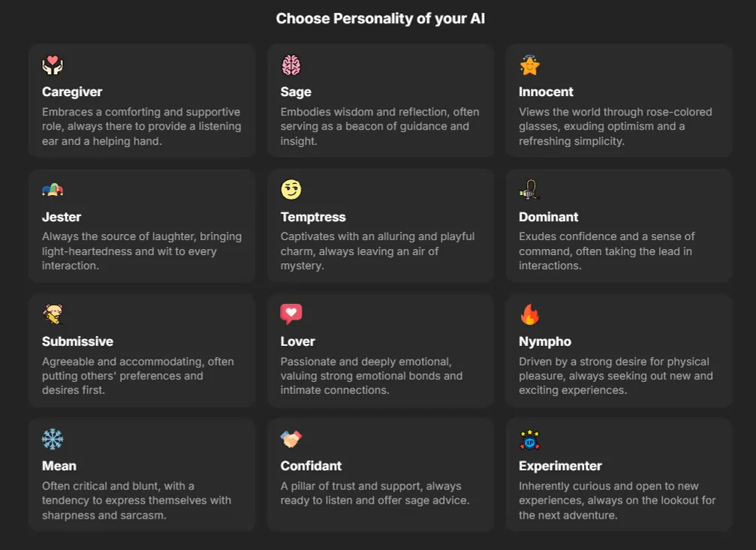
Task: Click the Dominant microphone icon
Action: tap(529, 191)
